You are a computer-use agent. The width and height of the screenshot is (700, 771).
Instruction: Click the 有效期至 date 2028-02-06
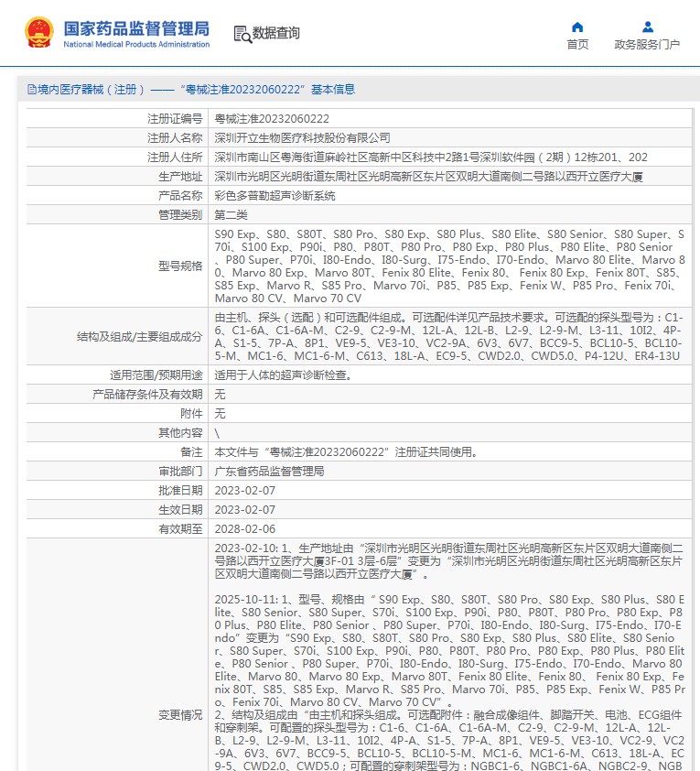pos(244,529)
